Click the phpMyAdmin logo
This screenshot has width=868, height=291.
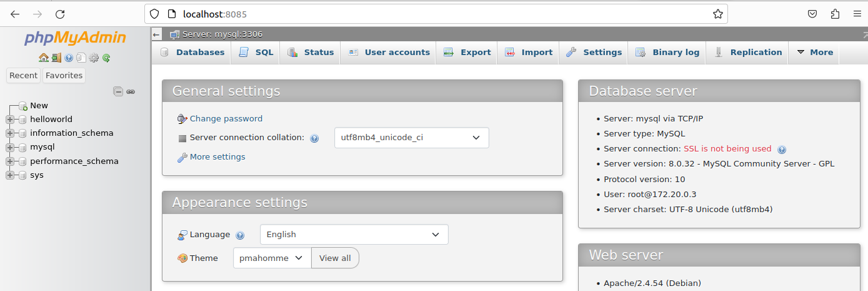point(75,38)
